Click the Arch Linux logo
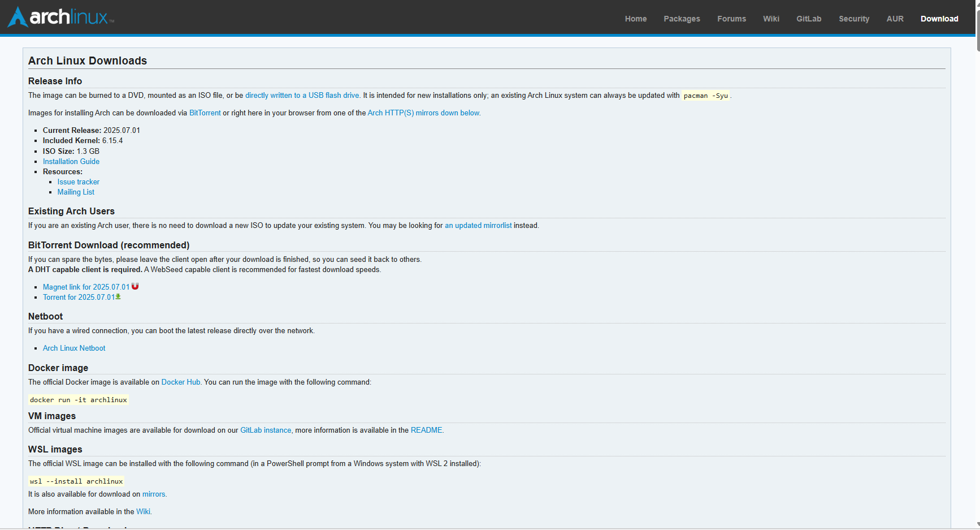Viewport: 980px width, 530px height. 60,17
